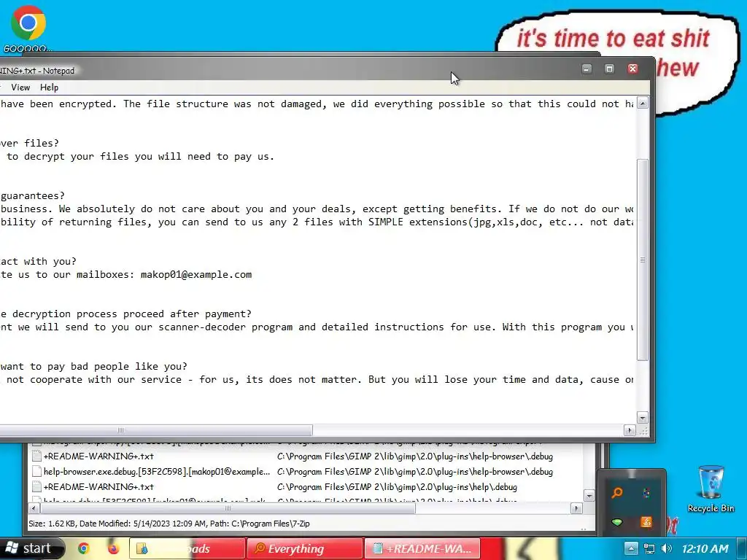Launch Chrome from the taskbar quick launch
747x560 pixels.
click(84, 548)
